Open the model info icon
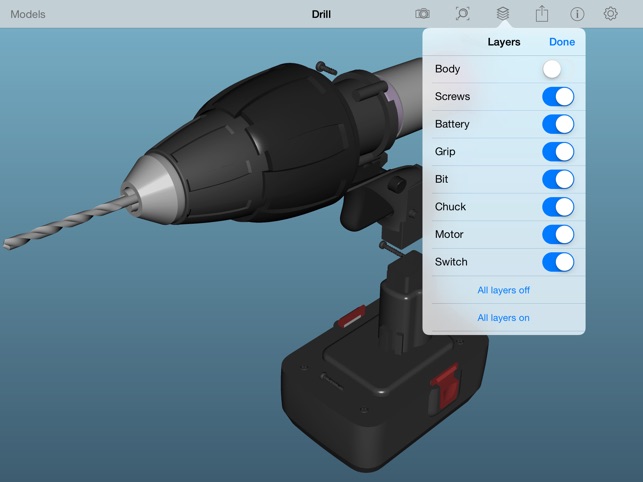643x482 pixels. coord(577,14)
